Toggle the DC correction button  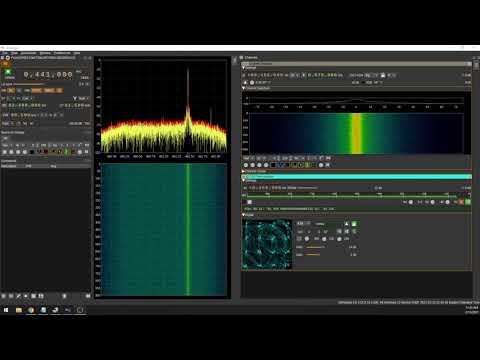click(11, 90)
